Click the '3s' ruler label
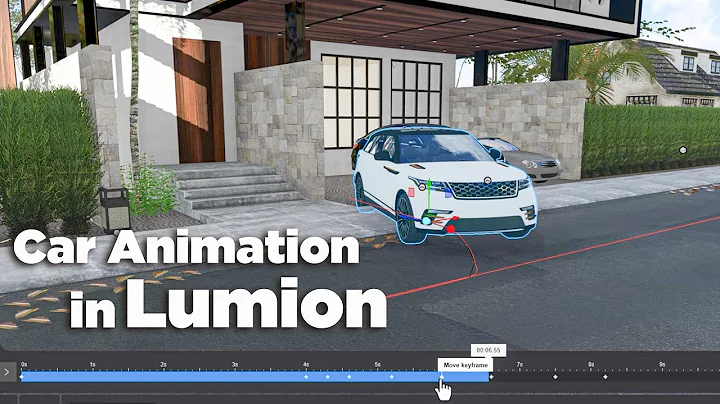This screenshot has height=404, width=720. click(235, 365)
